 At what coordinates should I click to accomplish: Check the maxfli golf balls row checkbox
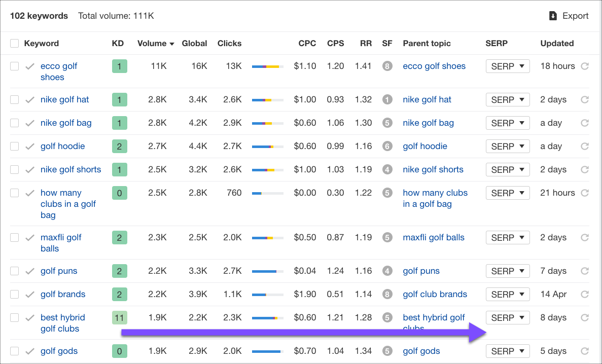(x=14, y=237)
